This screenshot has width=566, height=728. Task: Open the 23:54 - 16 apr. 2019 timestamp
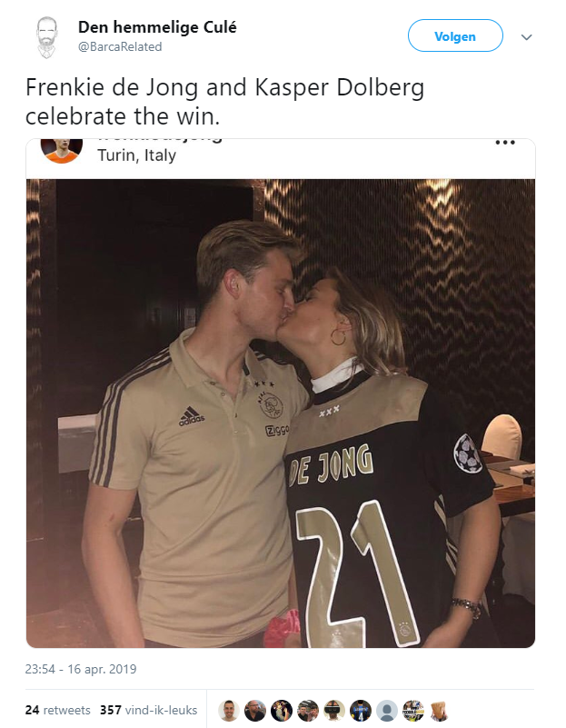tap(81, 669)
